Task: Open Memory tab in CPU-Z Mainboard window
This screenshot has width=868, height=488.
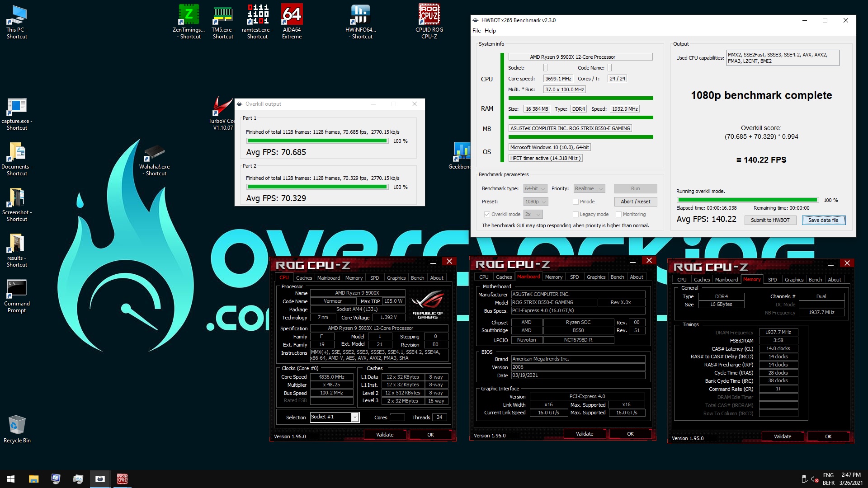Action: pyautogui.click(x=553, y=277)
